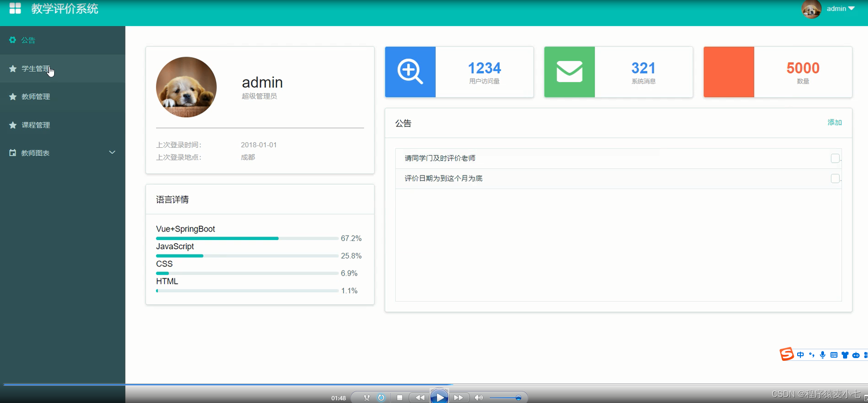This screenshot has width=868, height=403.
Task: Open 教师管理 in the sidebar
Action: 62,96
